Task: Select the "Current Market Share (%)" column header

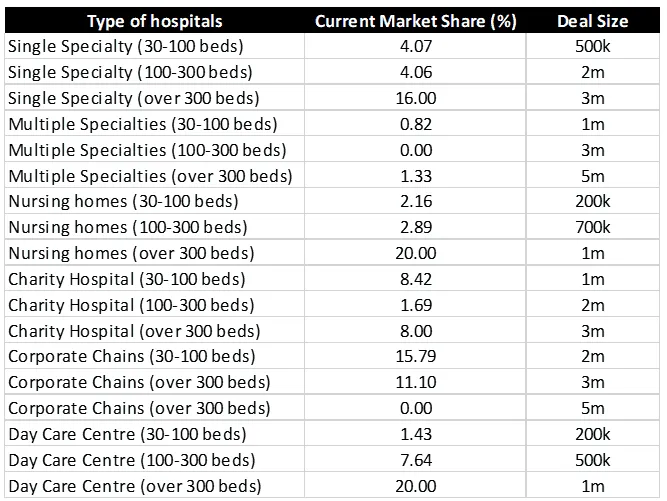Action: [415, 21]
